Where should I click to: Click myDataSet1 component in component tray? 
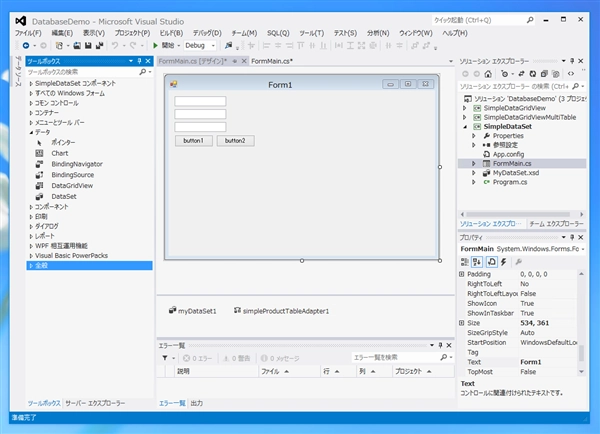point(193,311)
